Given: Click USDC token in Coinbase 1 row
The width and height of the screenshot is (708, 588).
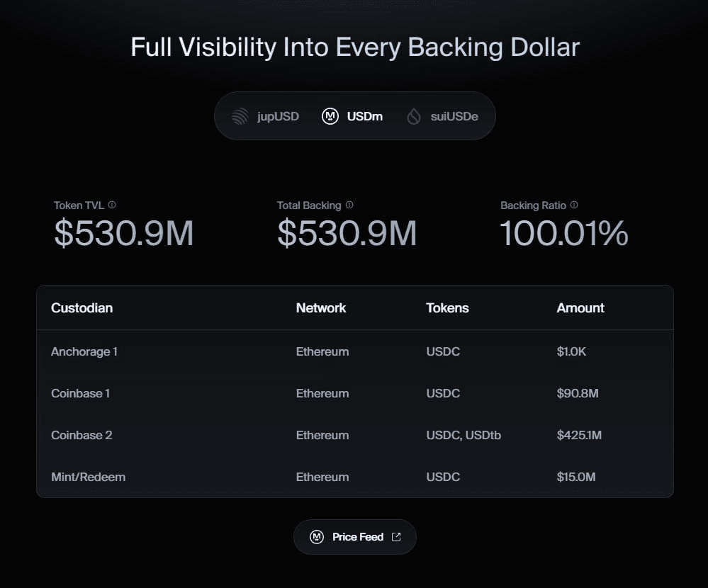Looking at the screenshot, I should click(x=443, y=393).
